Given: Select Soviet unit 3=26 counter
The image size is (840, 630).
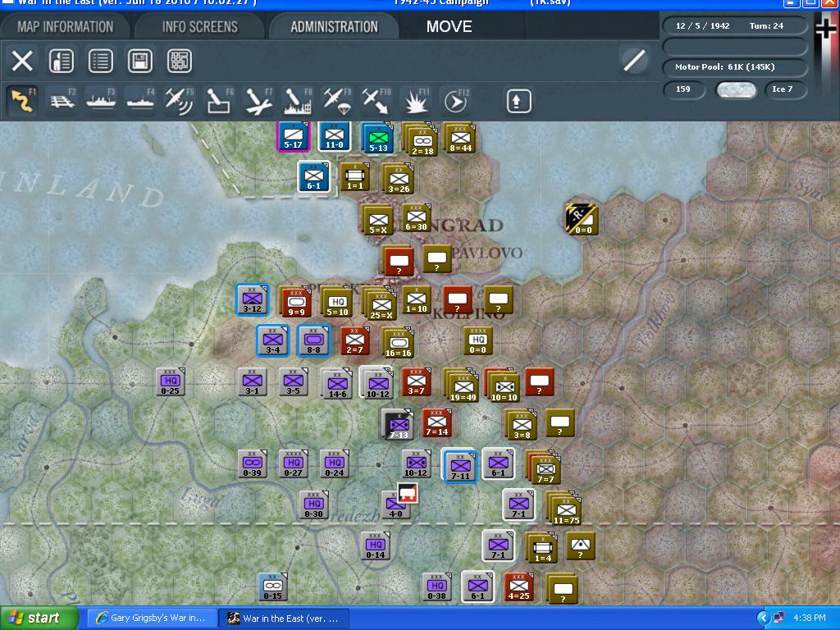Looking at the screenshot, I should point(399,179).
